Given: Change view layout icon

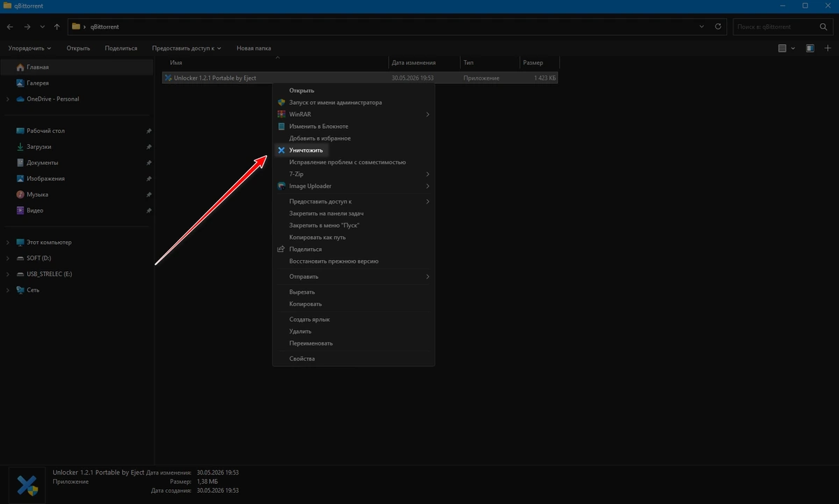Looking at the screenshot, I should (782, 48).
